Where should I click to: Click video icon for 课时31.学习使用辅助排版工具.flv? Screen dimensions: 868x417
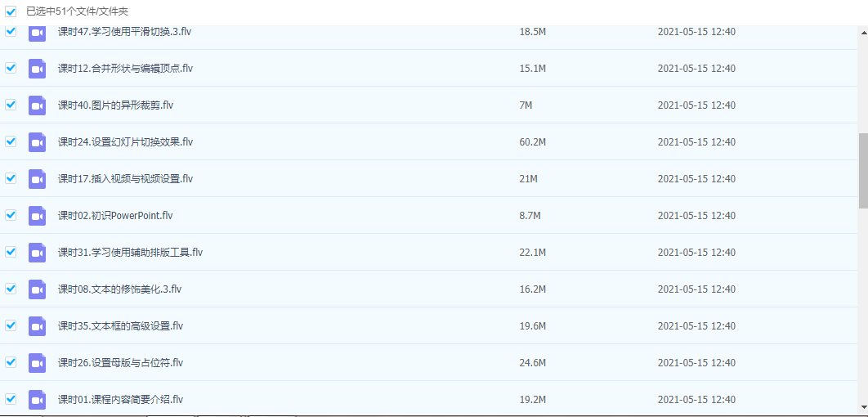37,253
